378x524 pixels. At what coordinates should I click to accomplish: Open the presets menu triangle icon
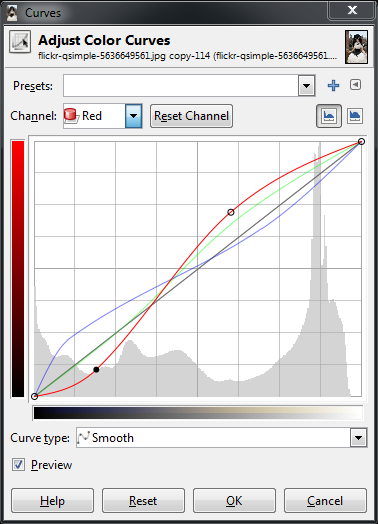pos(355,85)
